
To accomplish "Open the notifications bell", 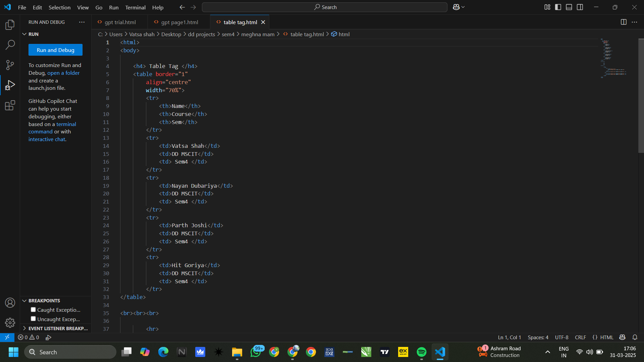I will click(x=635, y=337).
